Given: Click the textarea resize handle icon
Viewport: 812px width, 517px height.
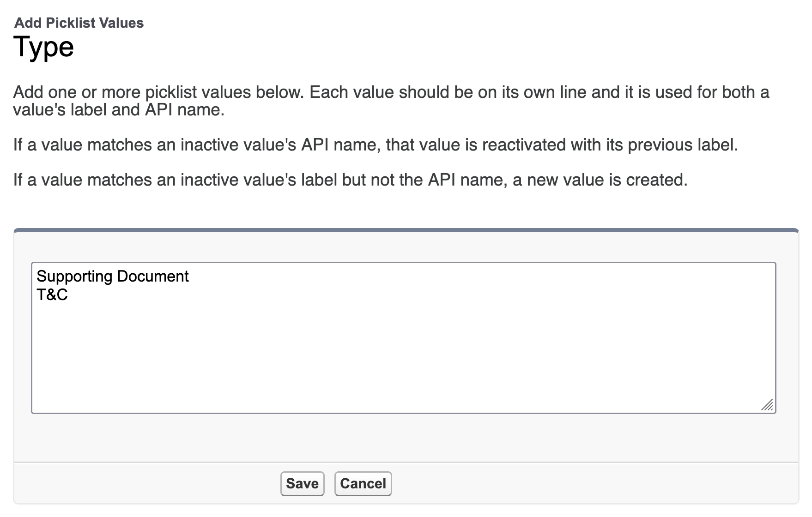Looking at the screenshot, I should (767, 405).
